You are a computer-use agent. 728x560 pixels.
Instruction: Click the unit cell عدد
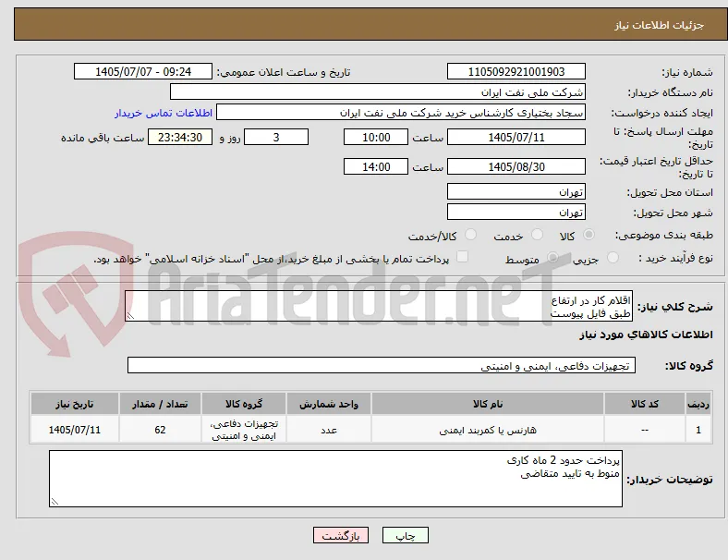point(329,430)
